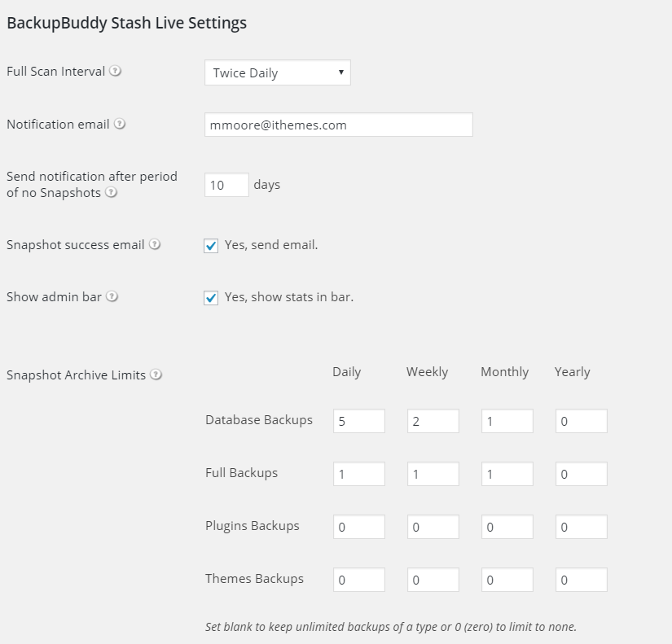Click the Notification email text field
The height and width of the screenshot is (644, 672).
click(x=339, y=125)
